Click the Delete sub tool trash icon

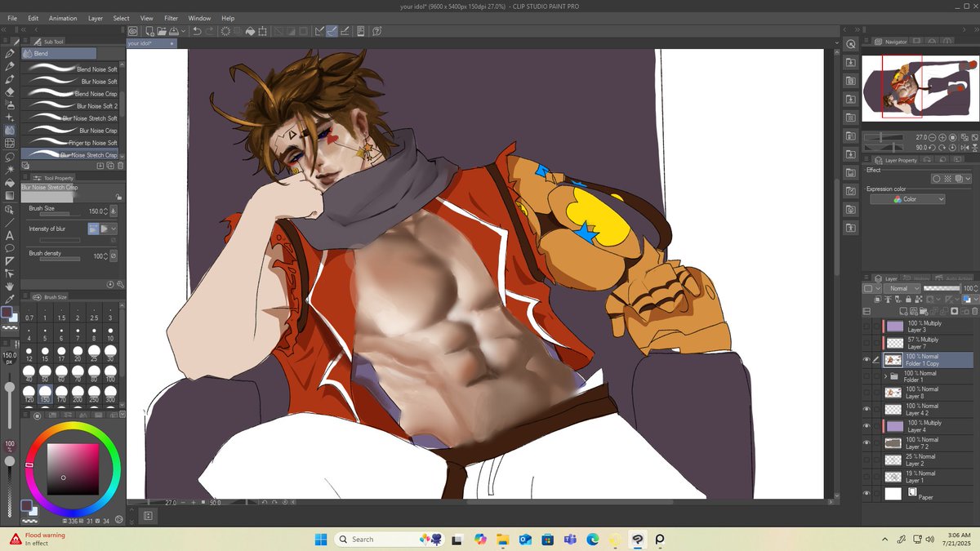(121, 166)
